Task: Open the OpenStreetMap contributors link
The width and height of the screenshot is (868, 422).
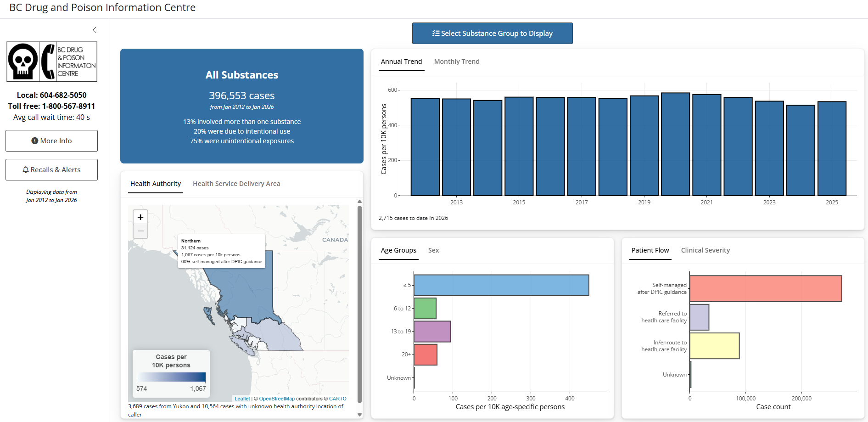Action: (x=277, y=399)
